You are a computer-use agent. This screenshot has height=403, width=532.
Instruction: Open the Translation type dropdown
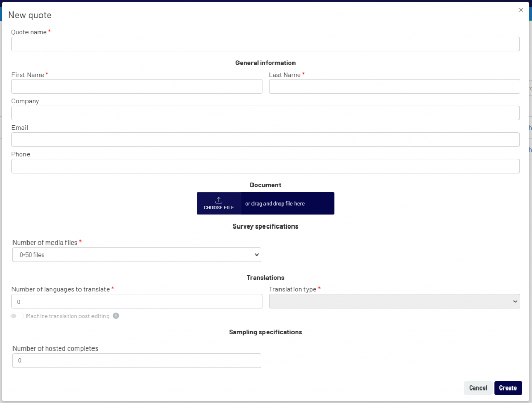pos(394,301)
